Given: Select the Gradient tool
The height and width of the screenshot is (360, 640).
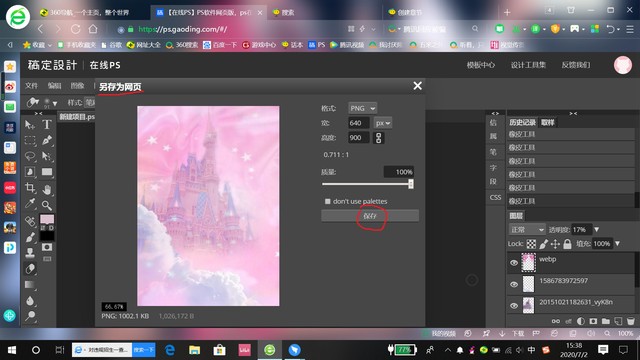Looking at the screenshot, I should (30, 284).
